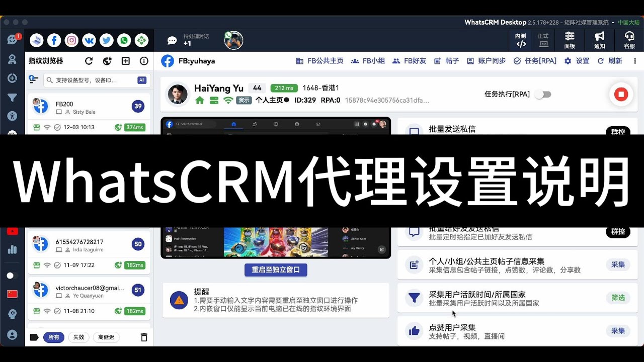Click the globe lock proxy icon in the browser panel

tap(107, 61)
